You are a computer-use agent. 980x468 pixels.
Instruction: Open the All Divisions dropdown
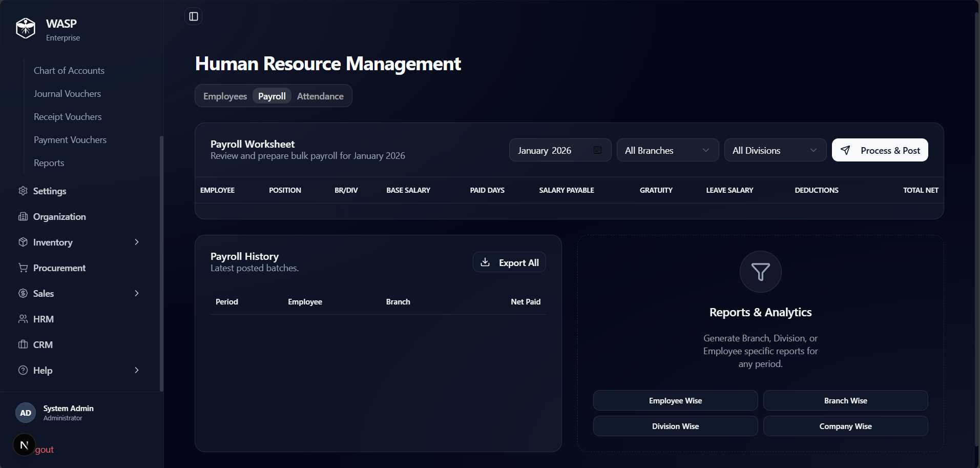775,150
